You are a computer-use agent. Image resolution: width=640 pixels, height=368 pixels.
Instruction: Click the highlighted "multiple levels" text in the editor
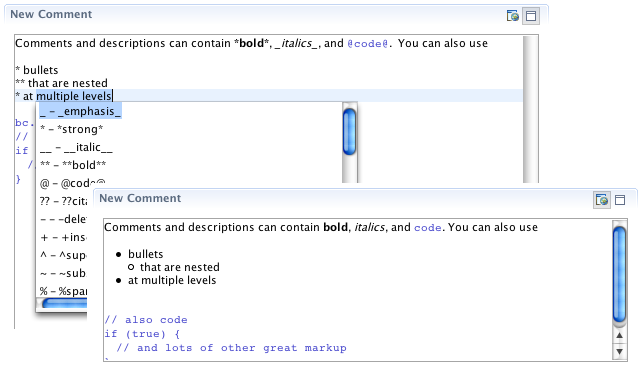coord(74,96)
